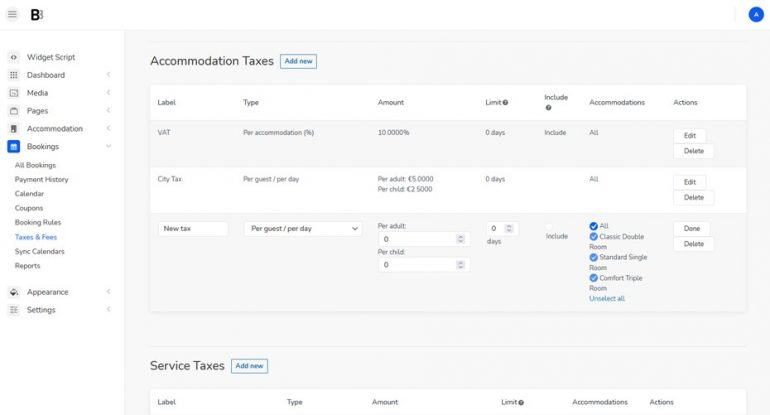770x415 pixels.
Task: Delete the New tax row
Action: [x=693, y=244]
